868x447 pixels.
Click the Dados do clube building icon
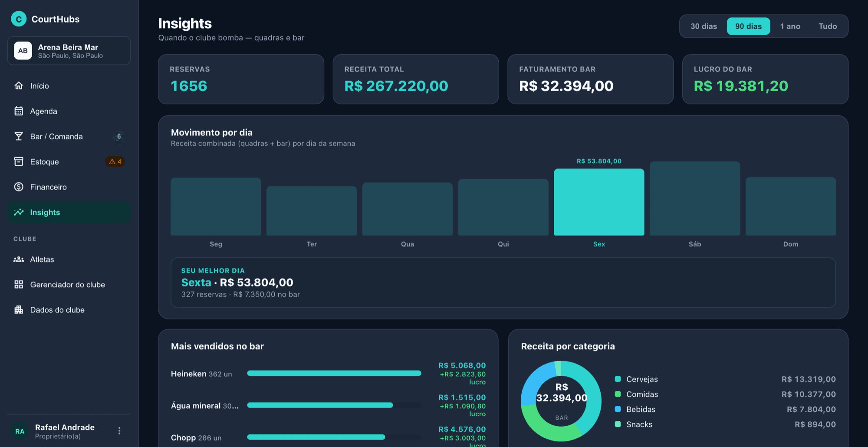tap(19, 310)
